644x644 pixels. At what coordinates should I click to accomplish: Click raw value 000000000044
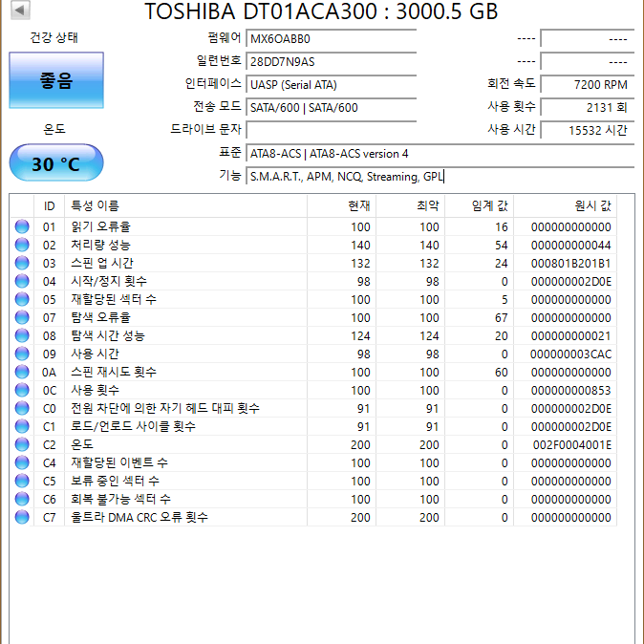(570, 245)
